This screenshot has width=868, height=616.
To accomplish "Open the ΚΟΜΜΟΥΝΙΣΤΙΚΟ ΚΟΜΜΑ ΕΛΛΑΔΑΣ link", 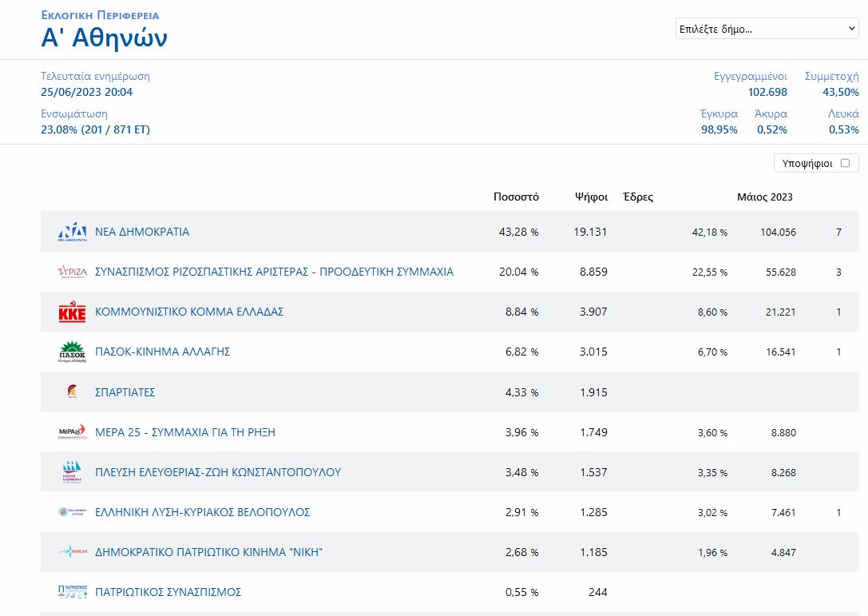I will pyautogui.click(x=189, y=312).
